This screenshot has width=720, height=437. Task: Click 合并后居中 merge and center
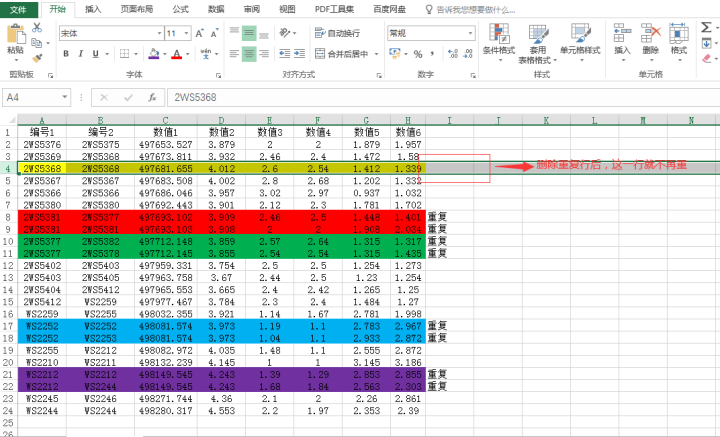tap(342, 54)
